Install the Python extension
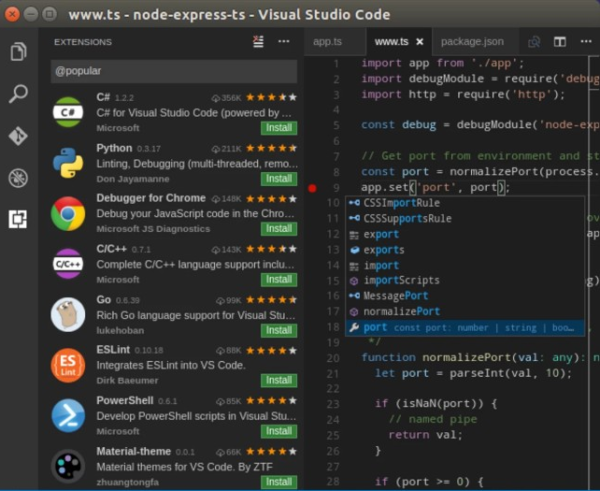600x491 pixels. point(279,179)
